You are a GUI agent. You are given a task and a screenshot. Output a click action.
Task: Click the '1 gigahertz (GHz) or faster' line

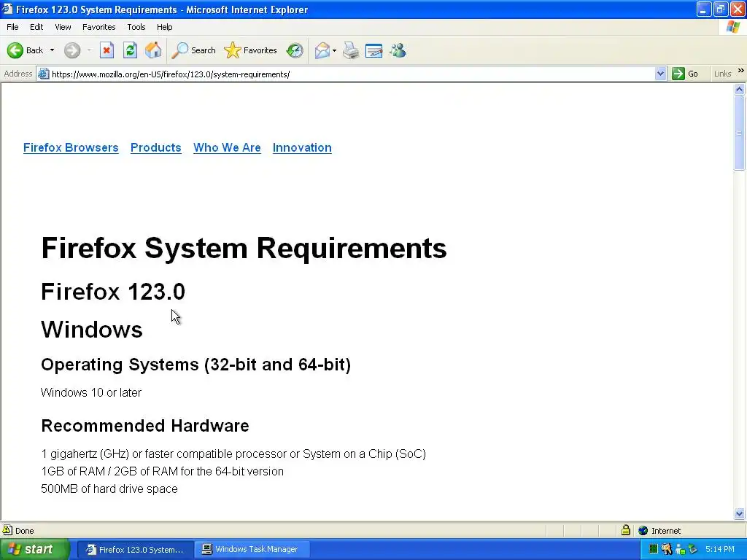pos(233,454)
